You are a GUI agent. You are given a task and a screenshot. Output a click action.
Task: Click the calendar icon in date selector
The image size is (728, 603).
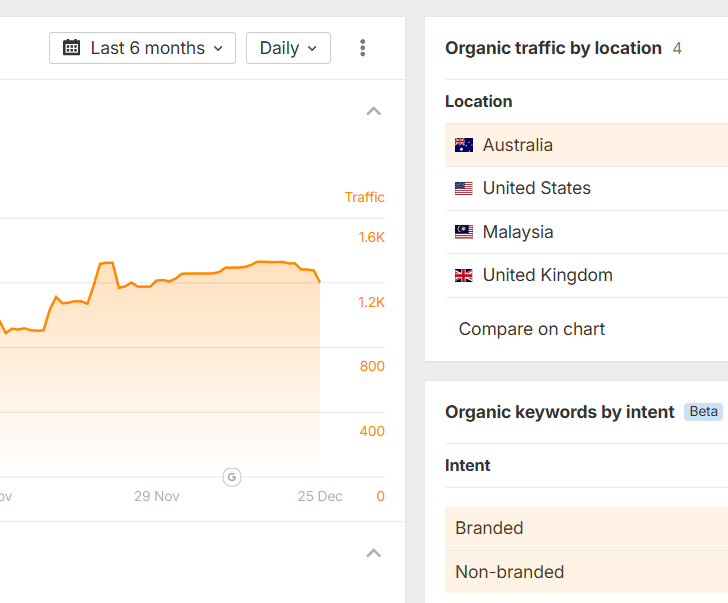(x=72, y=48)
